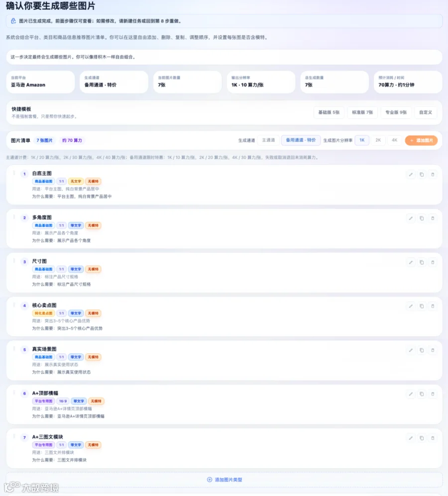448x496 pixels.
Task: Select 备用通道·特价 generation channel
Action: coord(301,140)
